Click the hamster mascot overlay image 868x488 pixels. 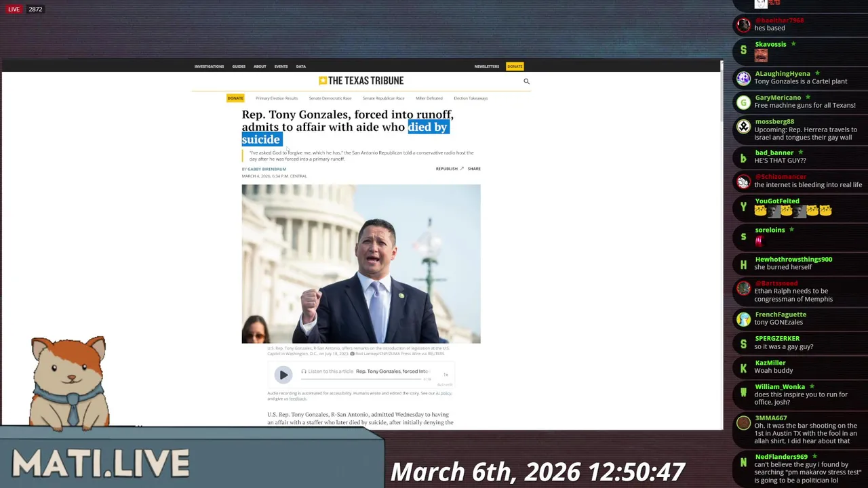(x=68, y=383)
